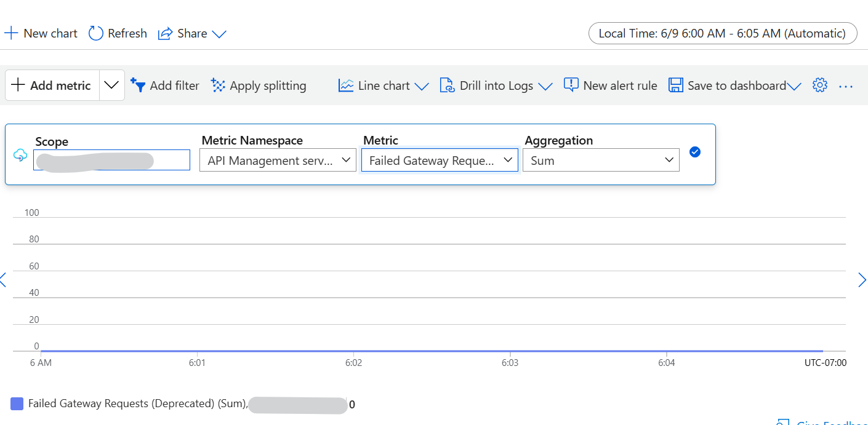Click the cloud scope icon
Screen dimensions: 868x425
click(20, 154)
